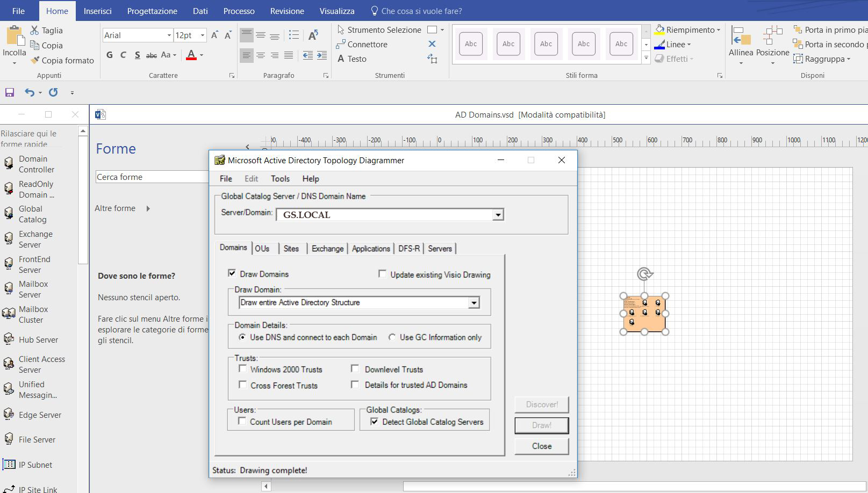Open the 12pt font size dropdown
The width and height of the screenshot is (868, 493).
pyautogui.click(x=203, y=35)
